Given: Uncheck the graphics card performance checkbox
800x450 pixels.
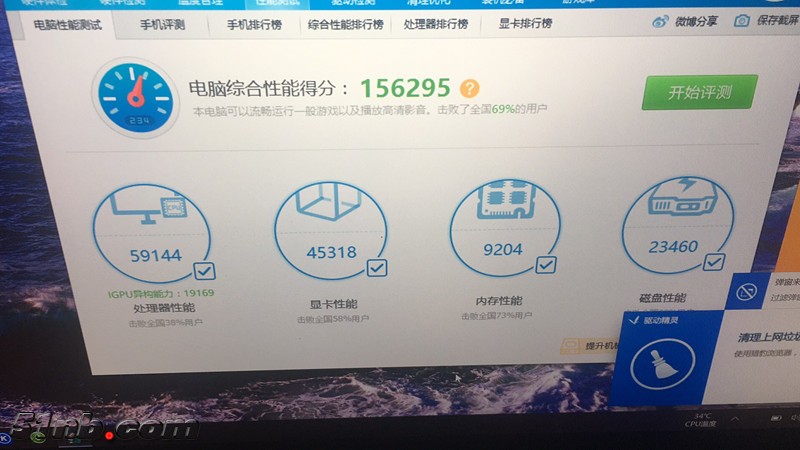Looking at the screenshot, I should 377,267.
